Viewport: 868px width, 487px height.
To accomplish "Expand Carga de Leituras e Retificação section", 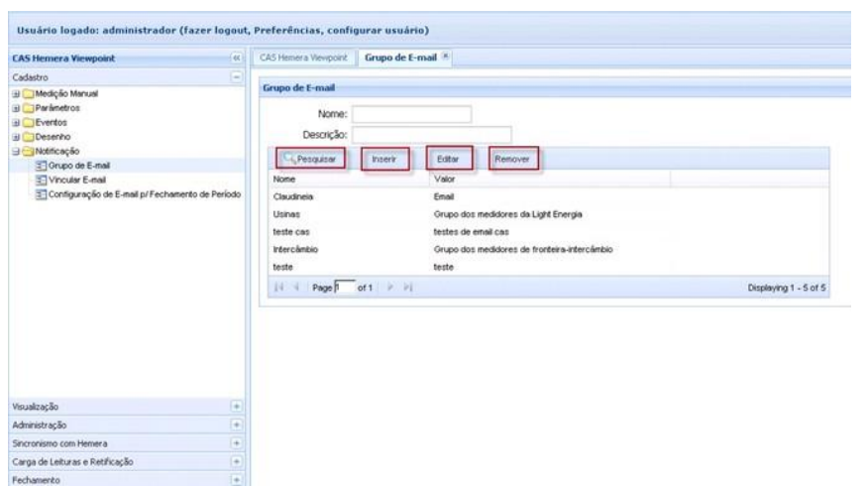I will pos(236,460).
